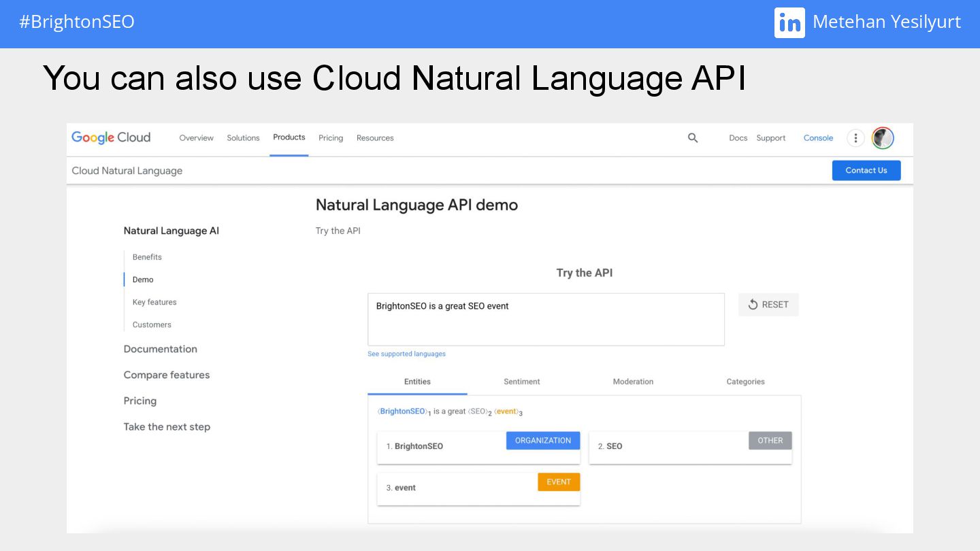Open Take the next step section
The height and width of the screenshot is (551, 980).
(x=167, y=427)
